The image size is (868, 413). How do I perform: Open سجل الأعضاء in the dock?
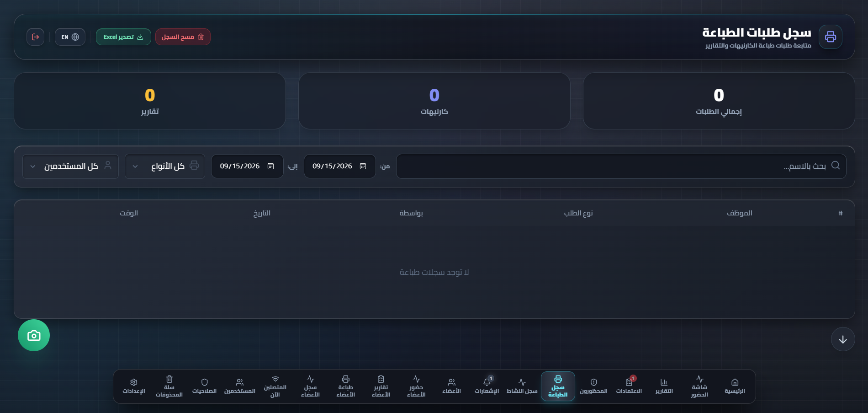[310, 386]
